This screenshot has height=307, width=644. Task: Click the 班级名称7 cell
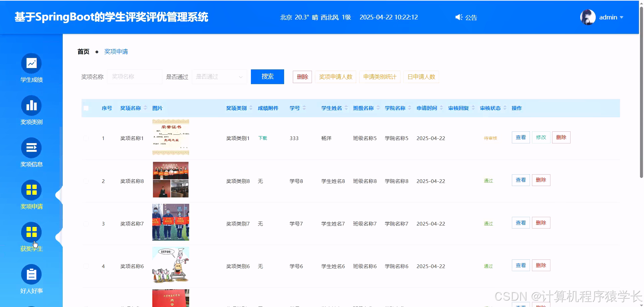pos(365,224)
